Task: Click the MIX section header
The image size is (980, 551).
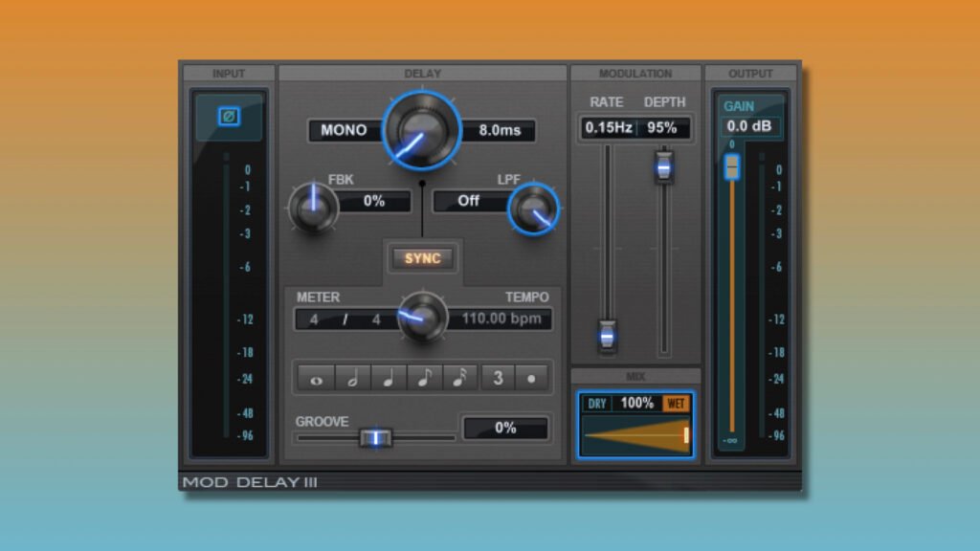Action: [x=635, y=376]
